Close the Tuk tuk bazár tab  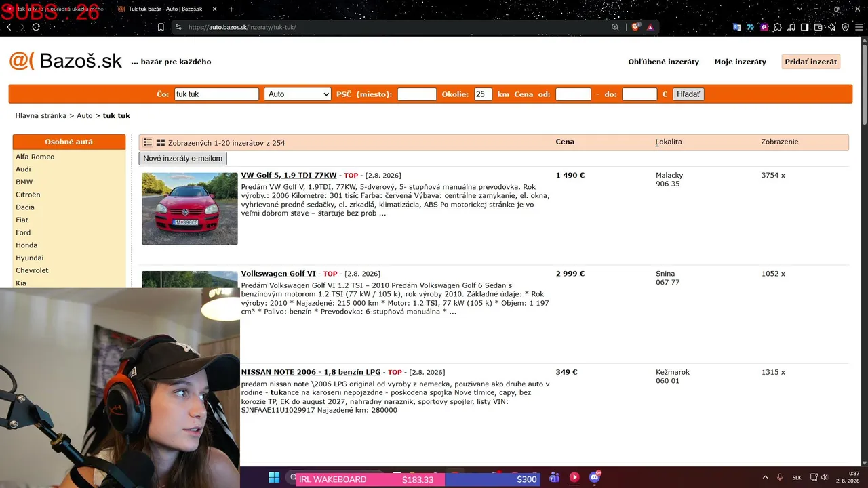215,9
